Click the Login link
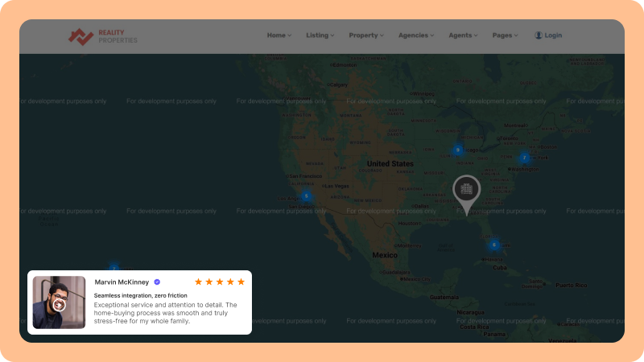644x362 pixels. [x=553, y=35]
